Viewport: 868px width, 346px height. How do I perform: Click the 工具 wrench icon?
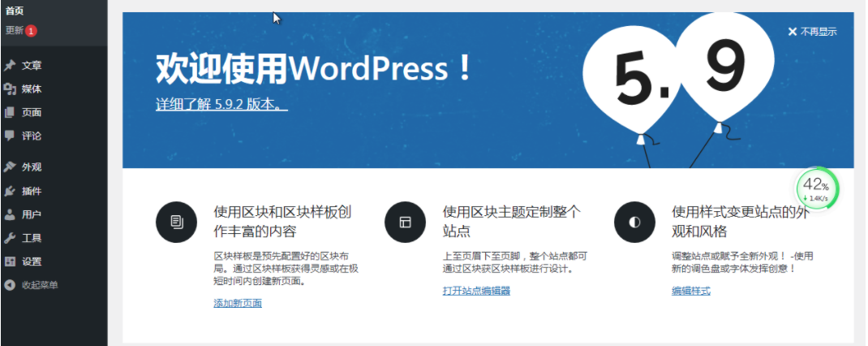point(10,239)
